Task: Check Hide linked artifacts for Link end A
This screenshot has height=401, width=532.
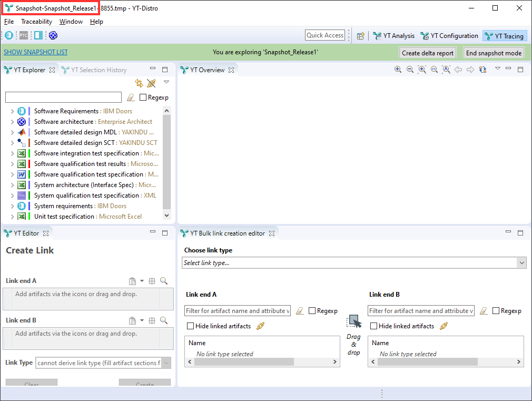Action: 191,326
